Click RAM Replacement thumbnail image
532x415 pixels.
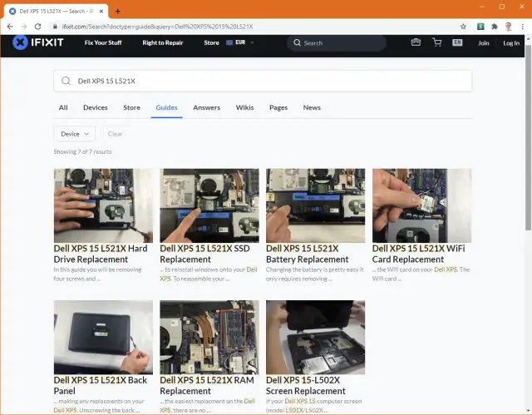coord(209,338)
